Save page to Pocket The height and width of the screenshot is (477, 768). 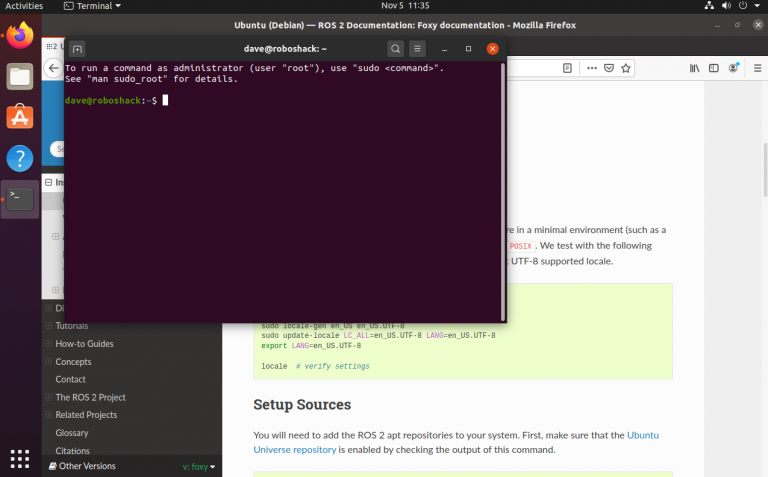point(607,69)
